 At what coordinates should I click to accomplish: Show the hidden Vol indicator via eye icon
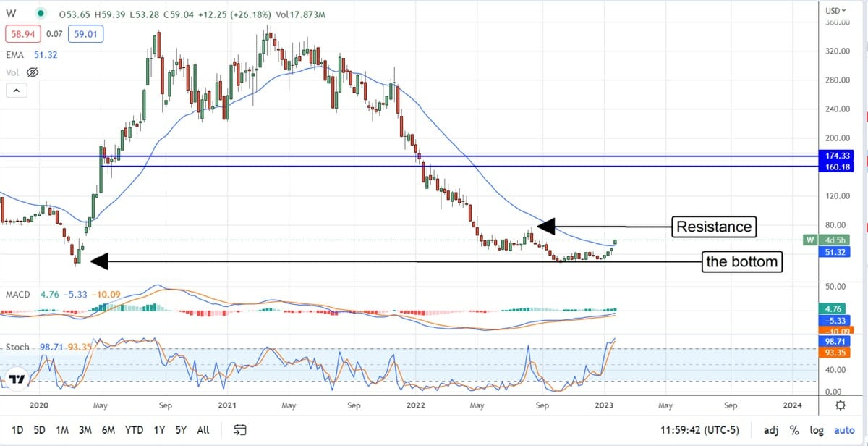[x=32, y=72]
